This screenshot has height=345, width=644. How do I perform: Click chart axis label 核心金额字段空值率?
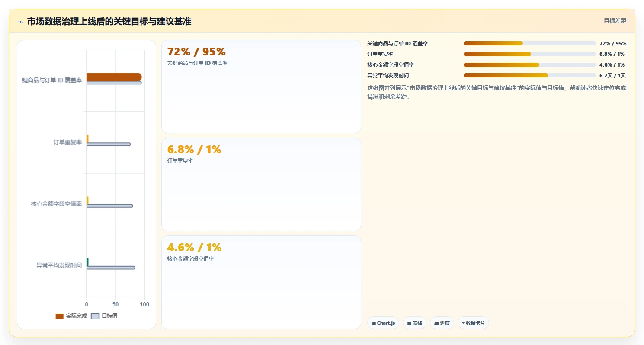56,204
